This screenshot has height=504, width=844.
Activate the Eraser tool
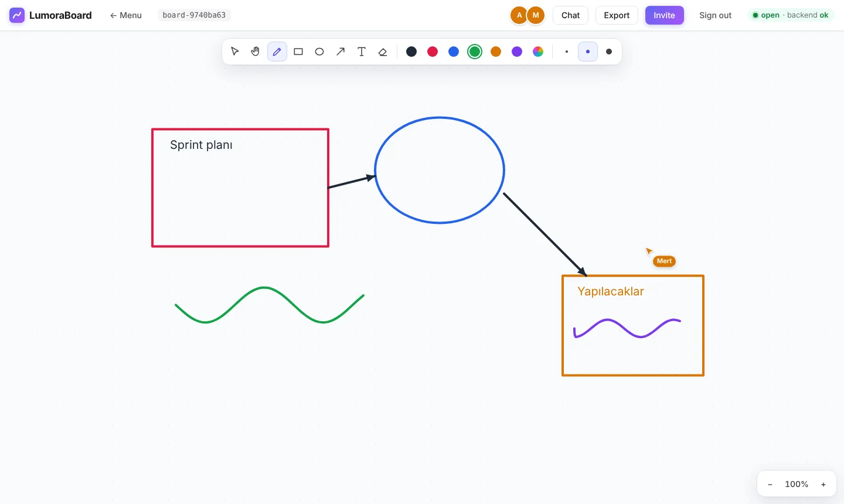pos(383,52)
